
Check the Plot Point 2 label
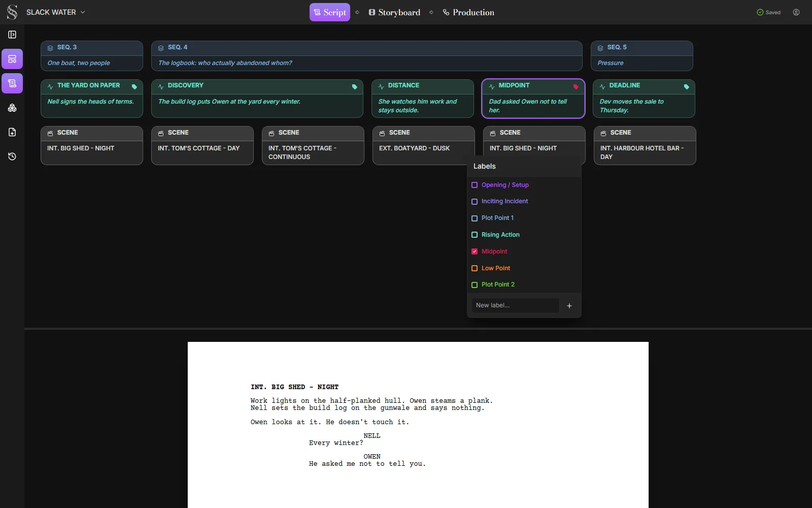click(x=475, y=285)
